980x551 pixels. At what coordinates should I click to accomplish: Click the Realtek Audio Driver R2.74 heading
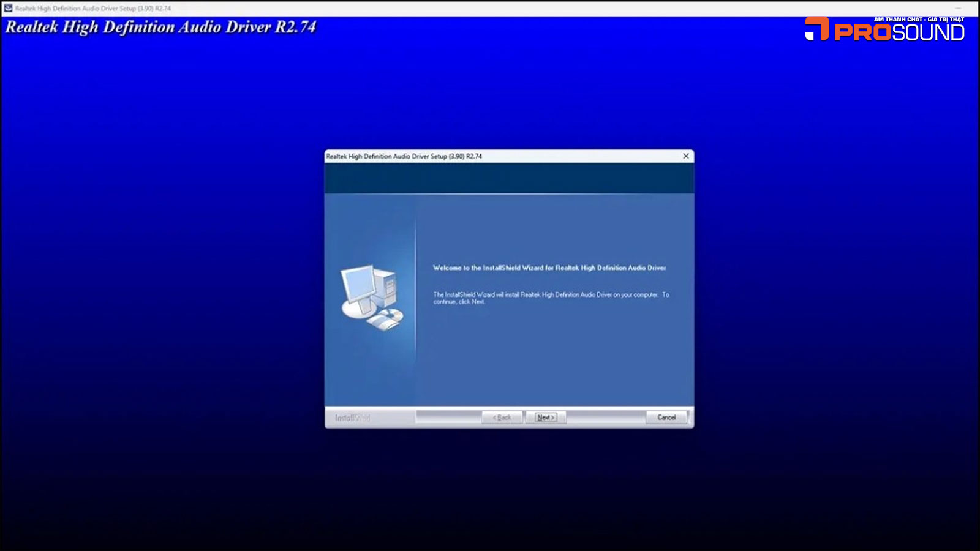pyautogui.click(x=160, y=28)
